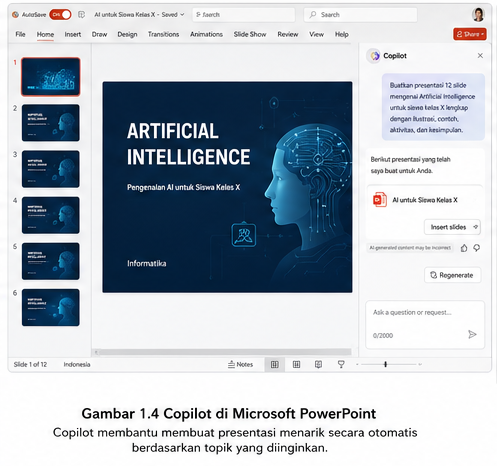Expand the Insert slides dropdown arrow
The height and width of the screenshot is (466, 497).
476,227
